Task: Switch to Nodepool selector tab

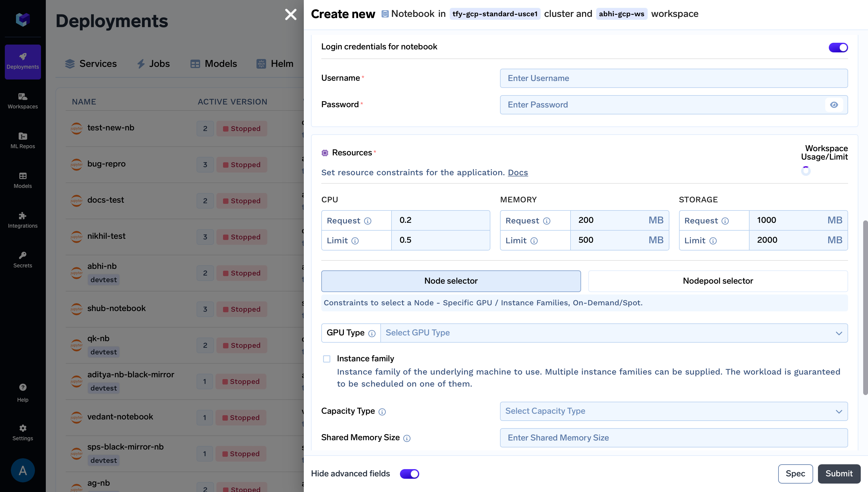Action: pos(718,281)
